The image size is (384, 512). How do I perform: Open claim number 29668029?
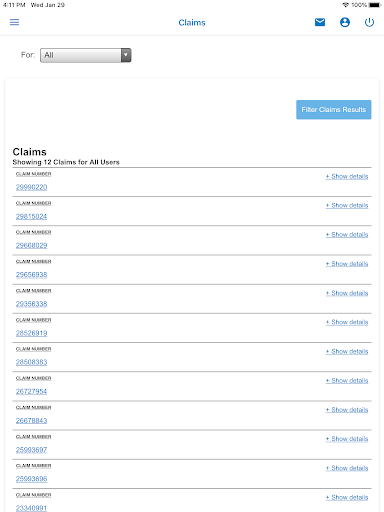pos(31,246)
